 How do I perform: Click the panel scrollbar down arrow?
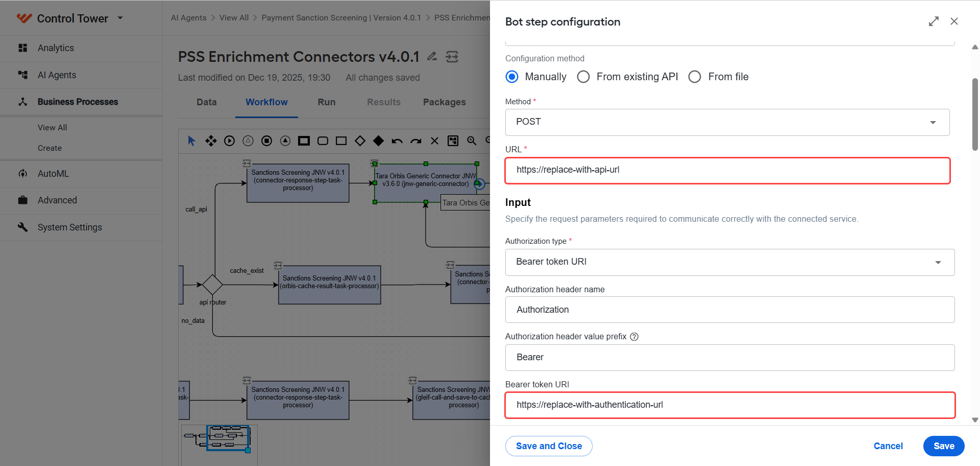coord(975,420)
